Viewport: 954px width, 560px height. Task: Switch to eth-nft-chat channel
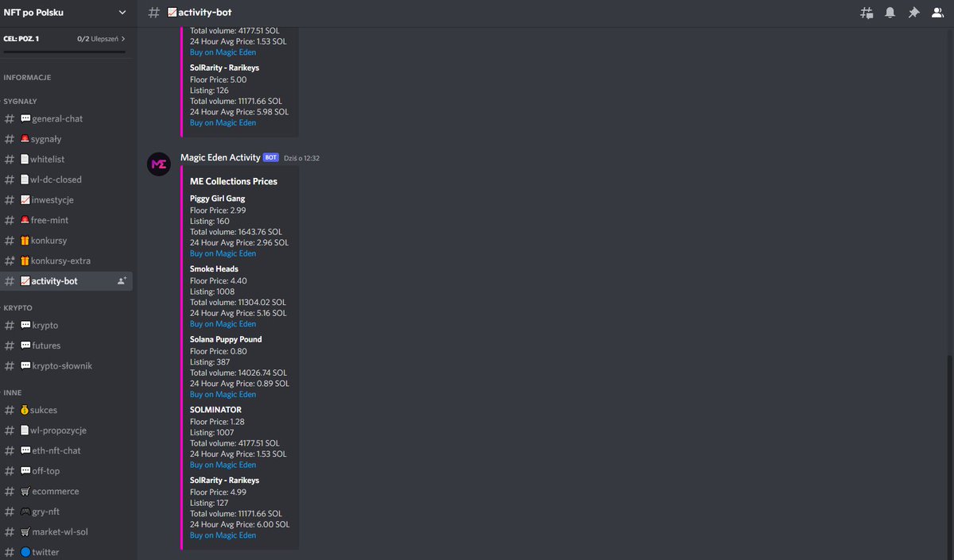pos(67,450)
